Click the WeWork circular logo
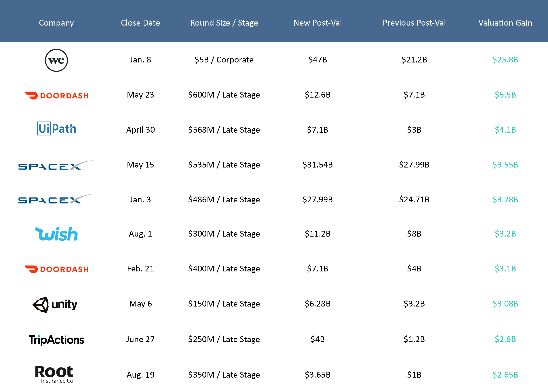This screenshot has height=392, width=548. 56,60
